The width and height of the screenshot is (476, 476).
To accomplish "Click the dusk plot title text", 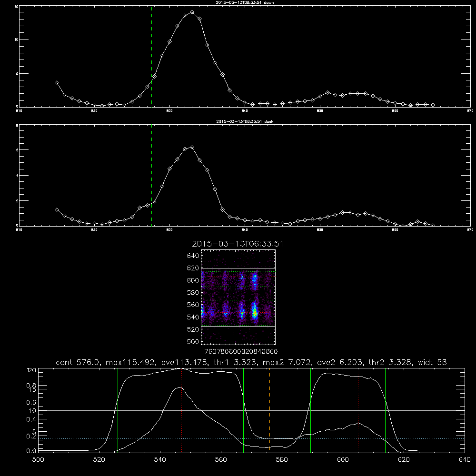I will click(x=245, y=121).
